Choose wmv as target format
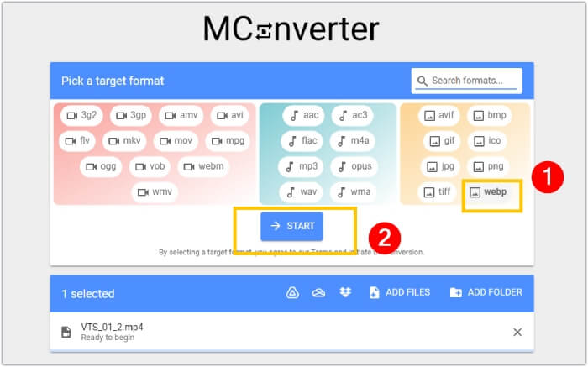This screenshot has width=588, height=367. tap(155, 192)
